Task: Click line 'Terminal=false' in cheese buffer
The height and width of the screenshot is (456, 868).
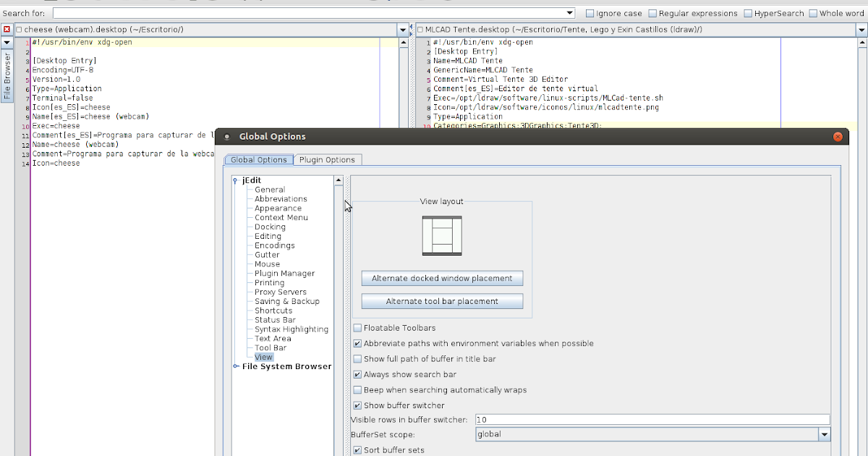Action: click(x=62, y=98)
